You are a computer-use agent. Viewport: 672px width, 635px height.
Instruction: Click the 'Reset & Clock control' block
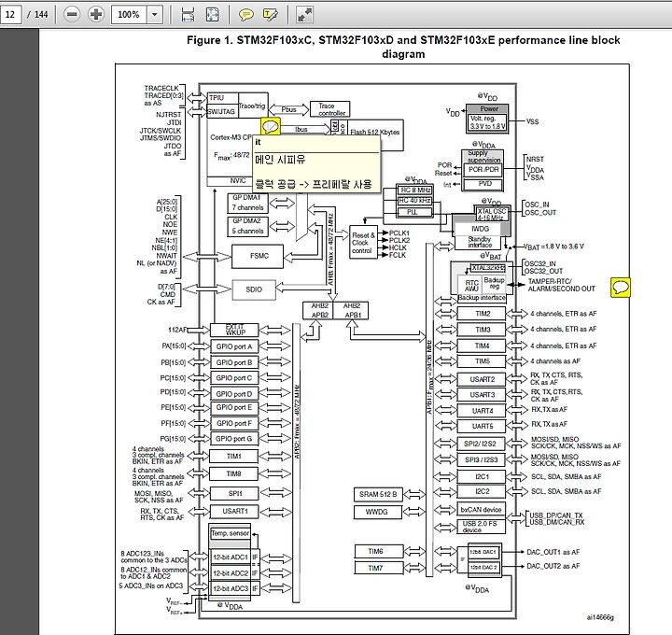click(363, 242)
